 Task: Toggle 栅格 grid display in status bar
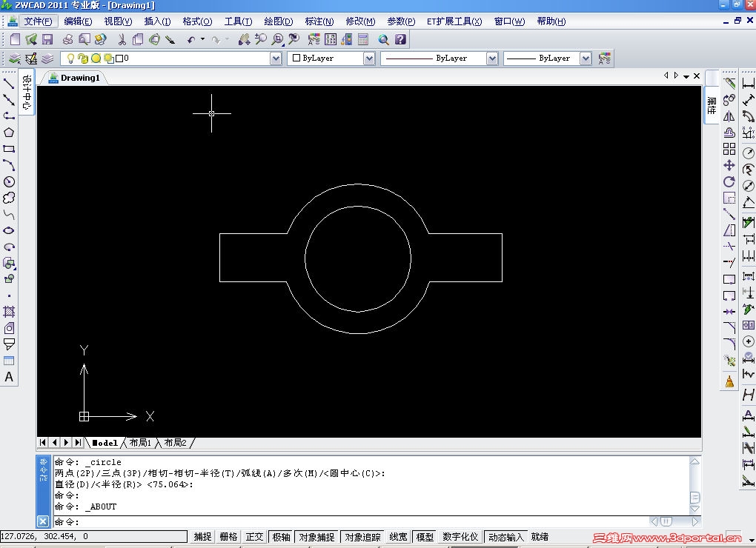pos(228,536)
